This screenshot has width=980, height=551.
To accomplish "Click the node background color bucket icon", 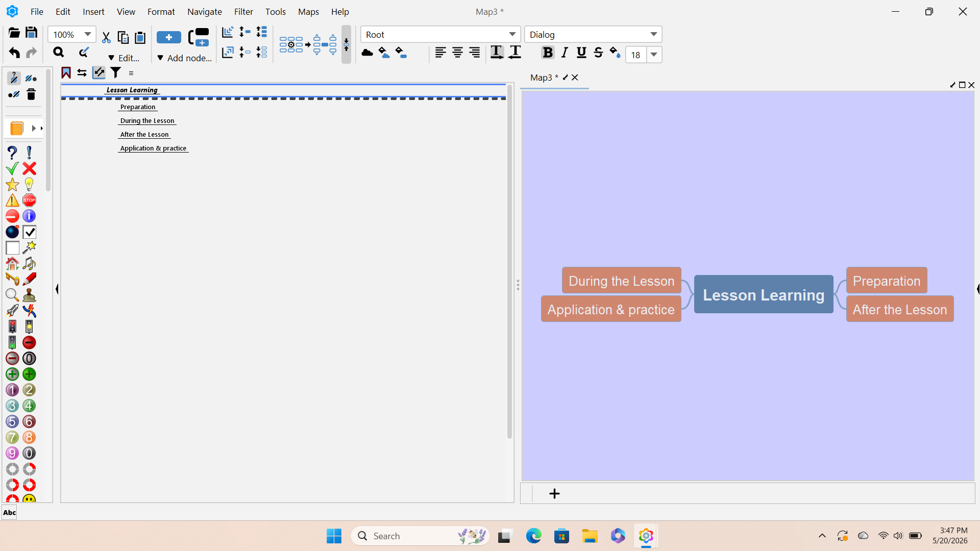I will tap(401, 53).
